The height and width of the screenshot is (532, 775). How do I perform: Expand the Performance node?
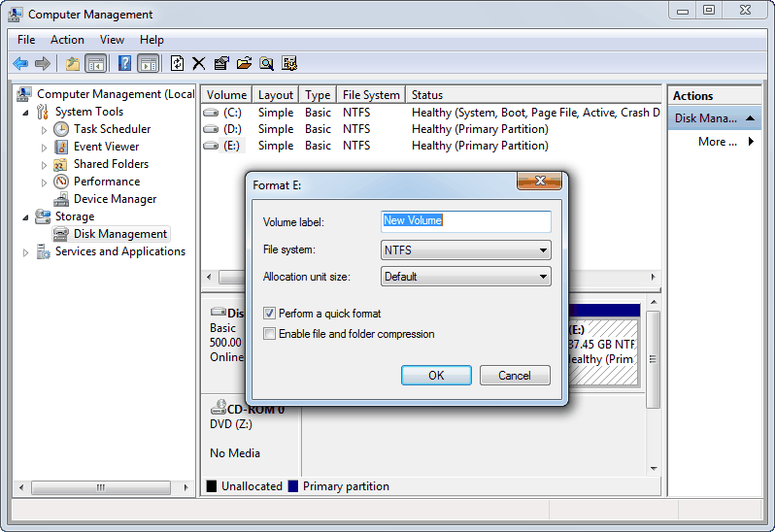pos(44,183)
